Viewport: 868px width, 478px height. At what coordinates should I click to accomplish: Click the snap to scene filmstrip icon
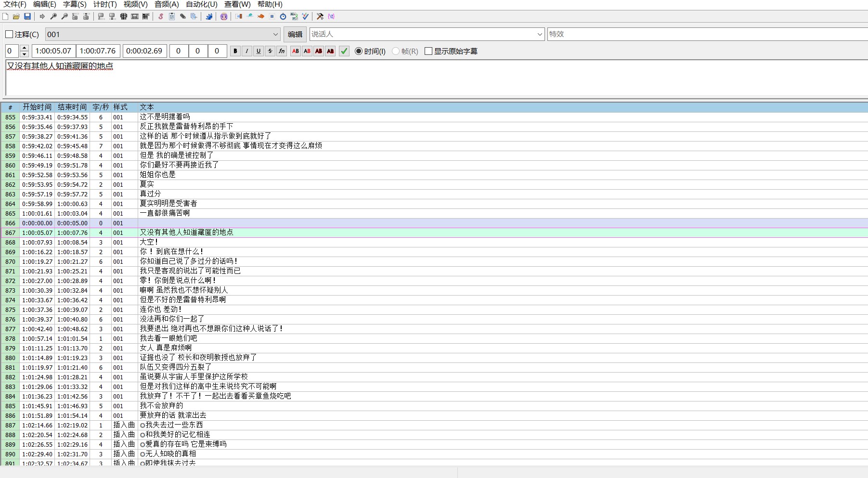135,16
